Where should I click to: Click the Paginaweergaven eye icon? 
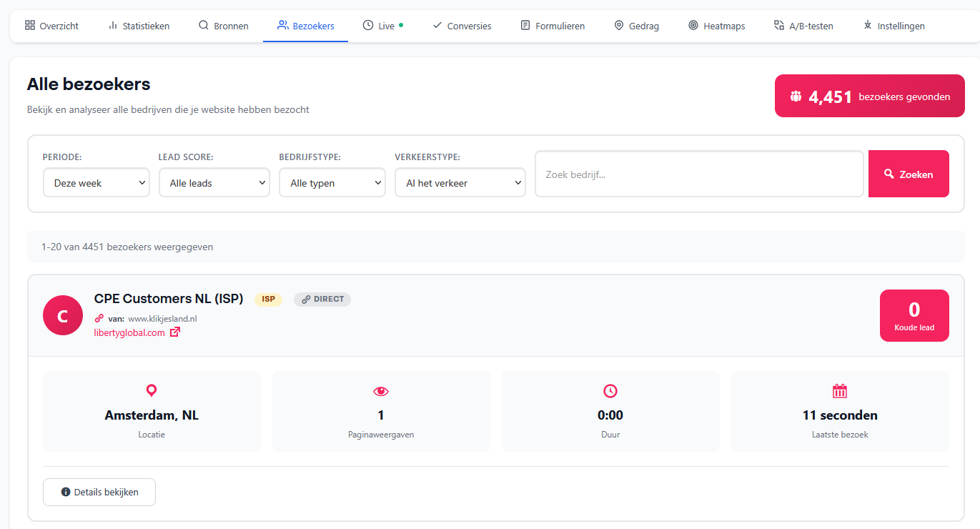(x=381, y=391)
